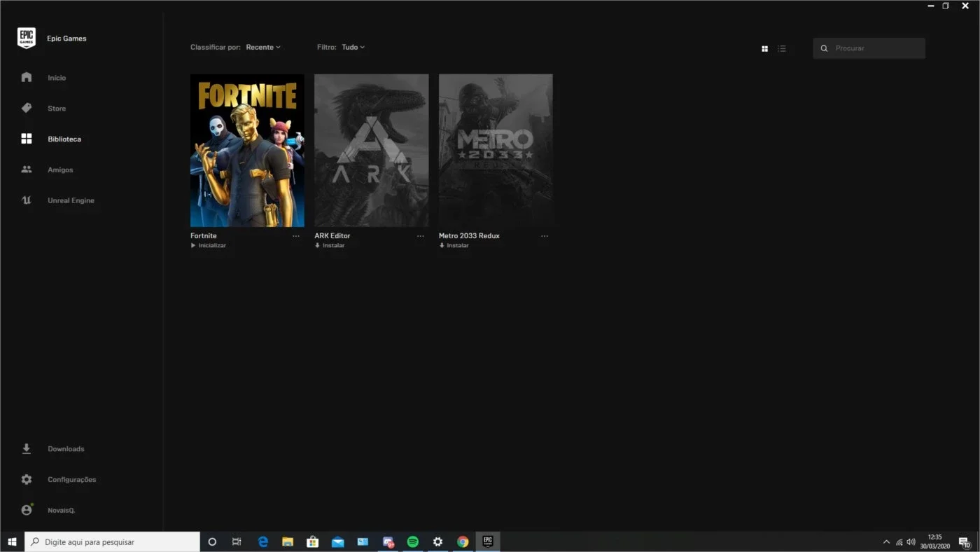Open Metro 2033 Redux options menu
The width and height of the screenshot is (980, 552).
pyautogui.click(x=545, y=236)
